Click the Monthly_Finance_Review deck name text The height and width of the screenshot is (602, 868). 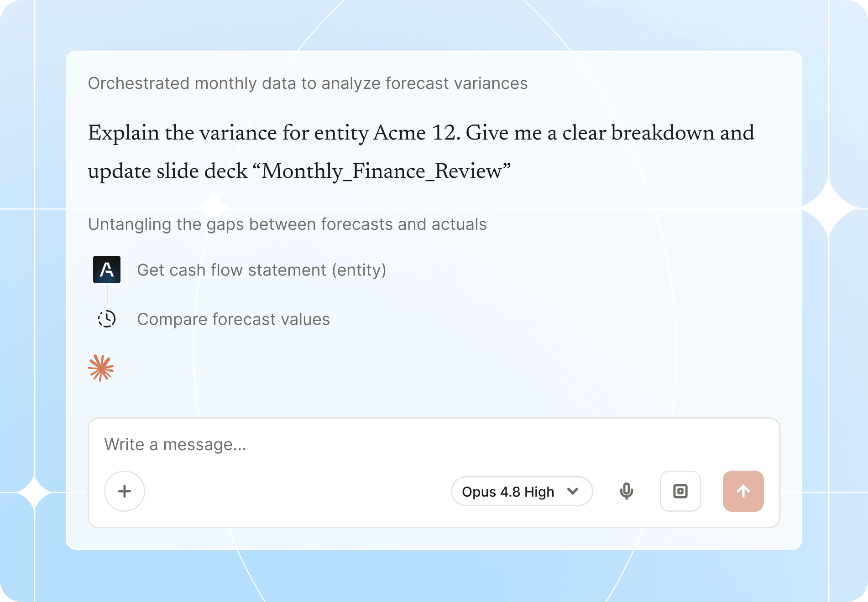pos(386,171)
